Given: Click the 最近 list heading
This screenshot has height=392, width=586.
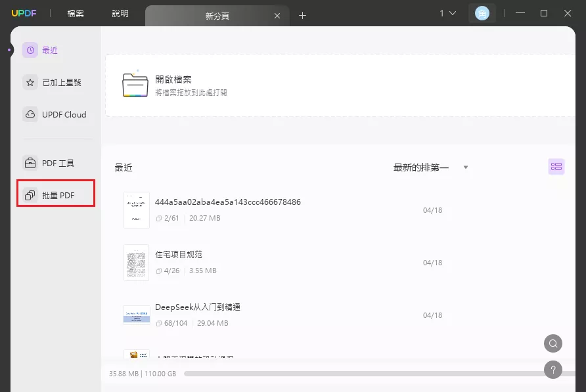Looking at the screenshot, I should [x=124, y=167].
